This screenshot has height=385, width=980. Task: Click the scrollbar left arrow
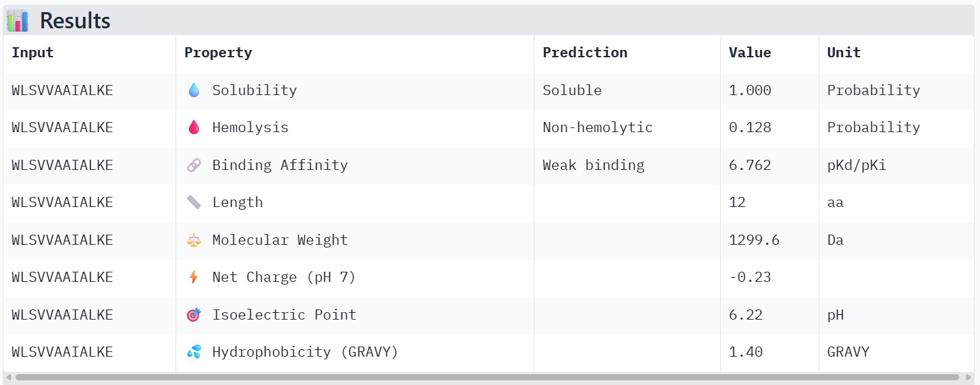(8, 378)
